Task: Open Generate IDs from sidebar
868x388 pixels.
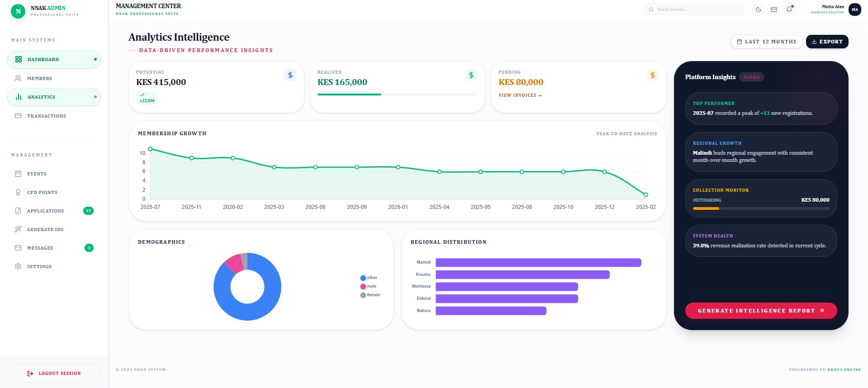Action: click(x=45, y=230)
